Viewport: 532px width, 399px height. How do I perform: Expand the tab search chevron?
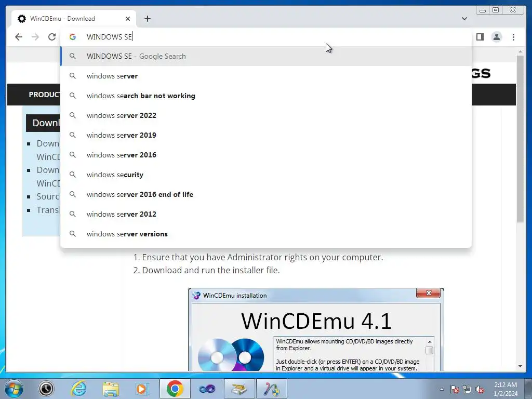tap(464, 19)
